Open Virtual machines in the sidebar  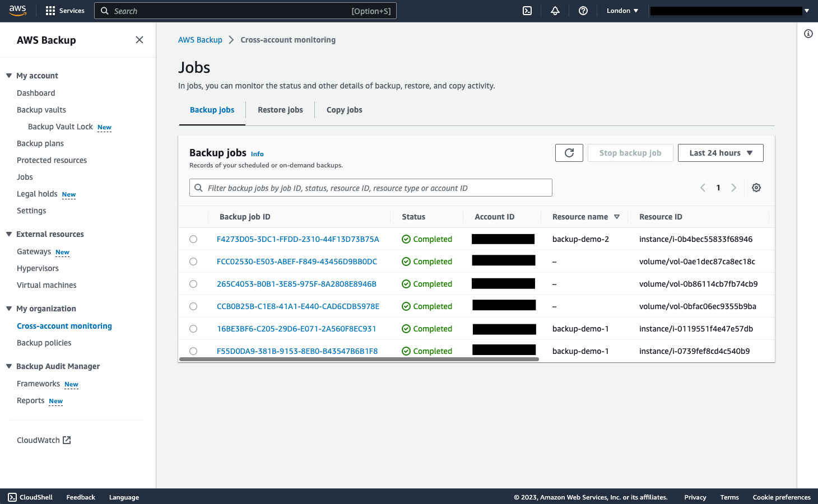click(x=47, y=285)
